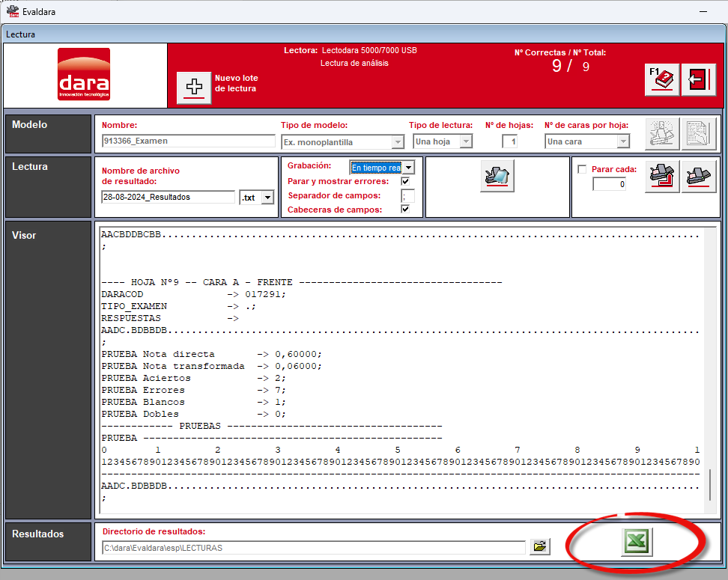The image size is (728, 580).
Task: Click the Nº Correctas / Nº Total label
Action: click(x=560, y=52)
